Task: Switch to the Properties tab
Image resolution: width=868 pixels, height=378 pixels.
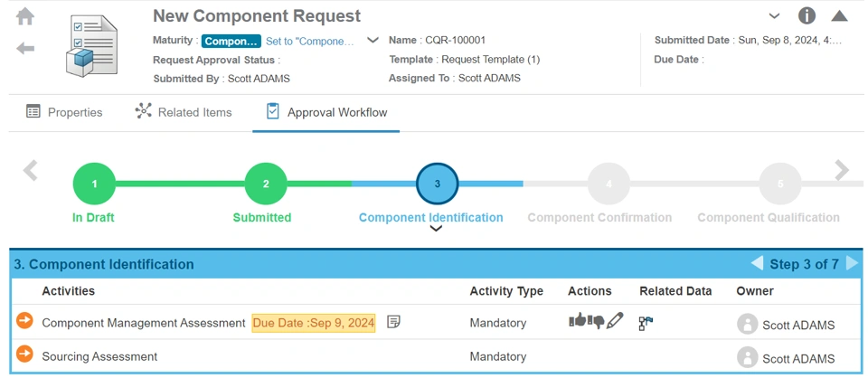Action: pos(64,112)
